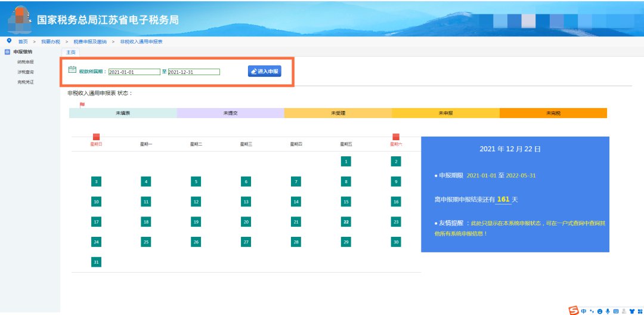Open 纳税申报 in the left sidebar
The height and width of the screenshot is (315, 644).
(26, 61)
